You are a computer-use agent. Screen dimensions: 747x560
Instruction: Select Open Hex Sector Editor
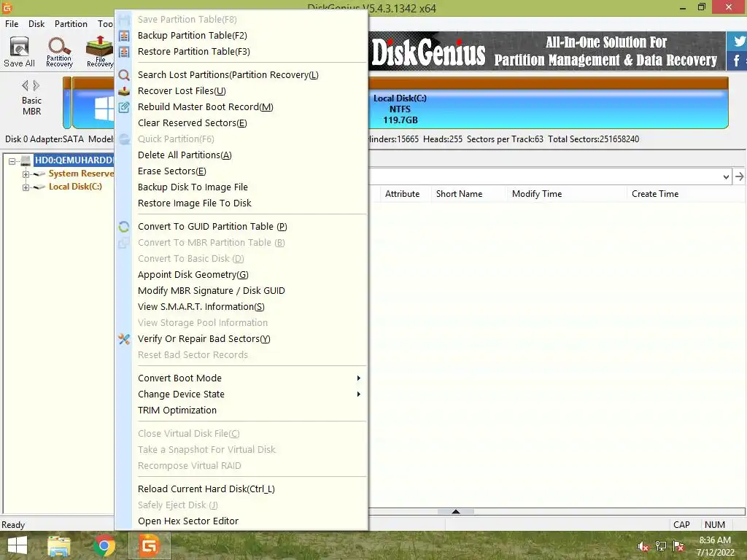(188, 521)
